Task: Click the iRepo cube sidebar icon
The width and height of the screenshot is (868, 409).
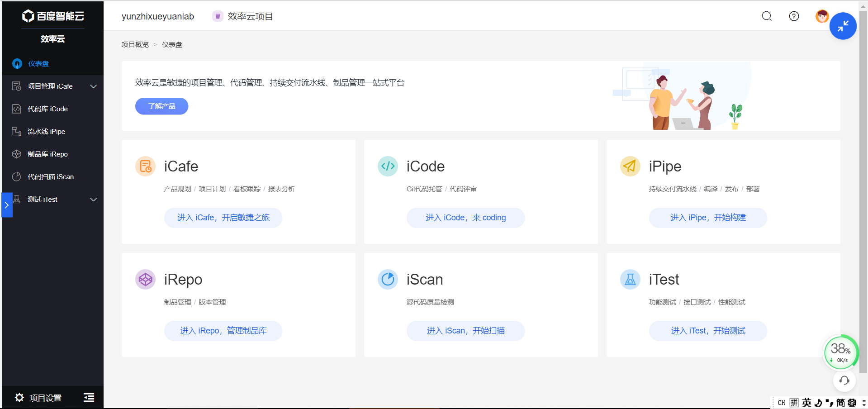Action: click(x=17, y=154)
